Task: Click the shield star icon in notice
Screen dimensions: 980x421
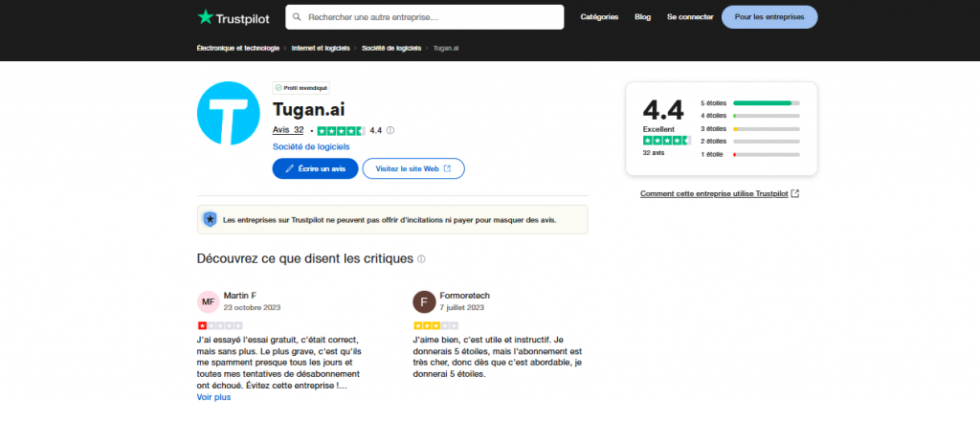Action: [210, 219]
